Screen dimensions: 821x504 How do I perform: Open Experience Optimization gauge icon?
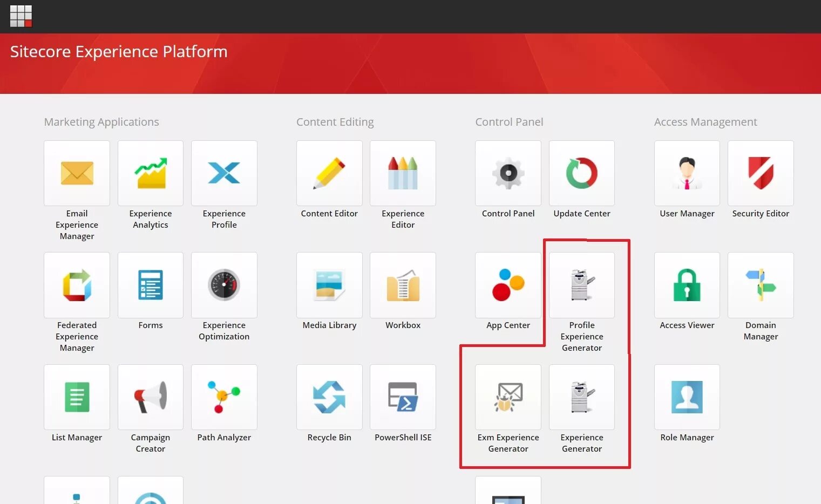pyautogui.click(x=224, y=285)
